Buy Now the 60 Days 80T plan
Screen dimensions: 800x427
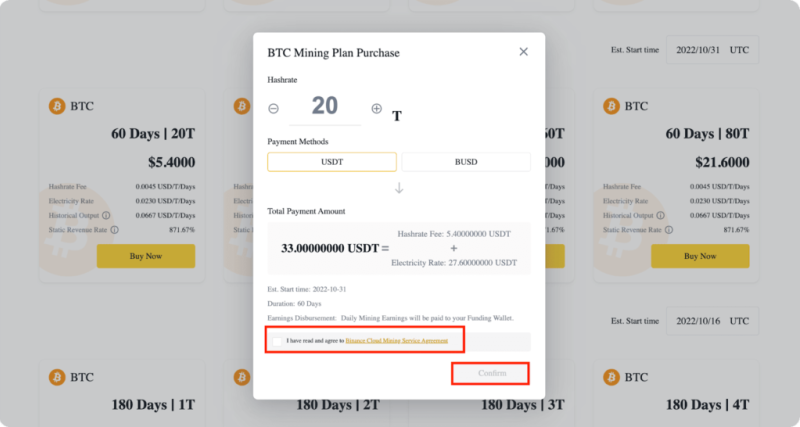point(700,256)
